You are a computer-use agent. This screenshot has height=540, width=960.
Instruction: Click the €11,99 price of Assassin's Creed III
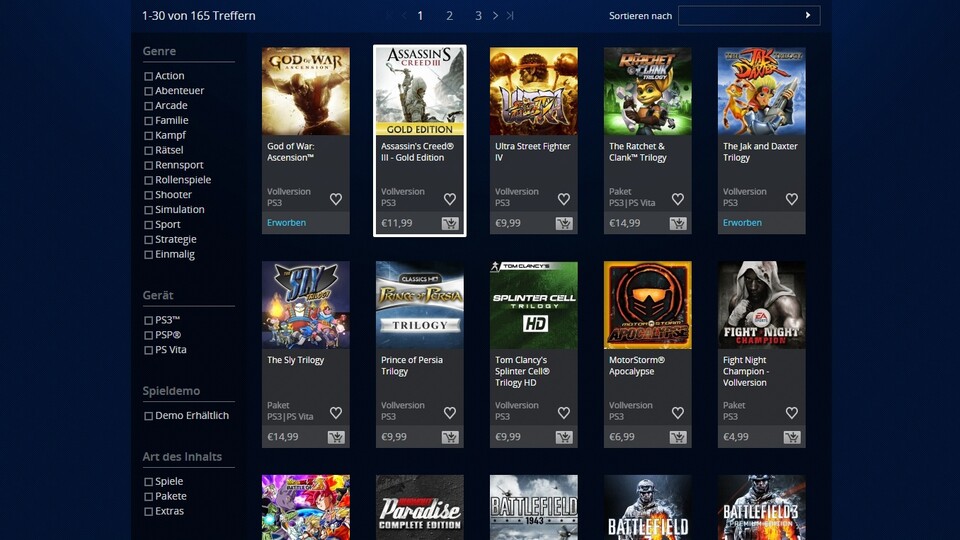(397, 223)
